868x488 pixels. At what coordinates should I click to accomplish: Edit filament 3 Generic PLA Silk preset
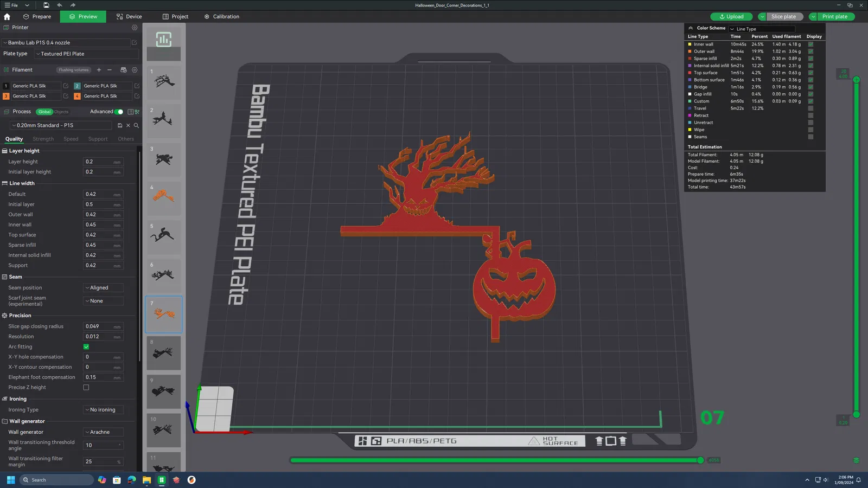[66, 96]
